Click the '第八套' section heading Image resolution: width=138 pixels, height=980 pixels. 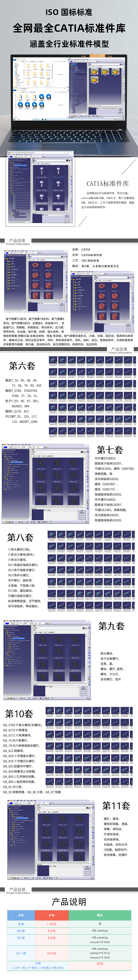tap(20, 537)
